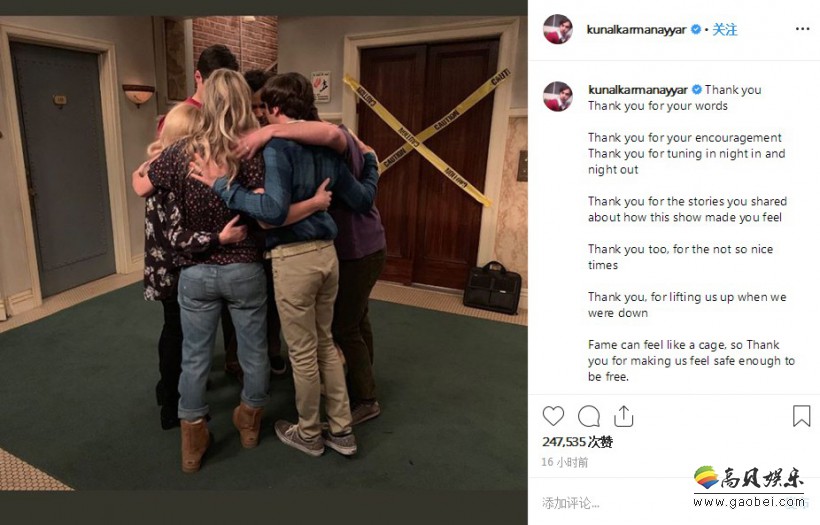Open the avatar beside the caption text

coord(557,96)
